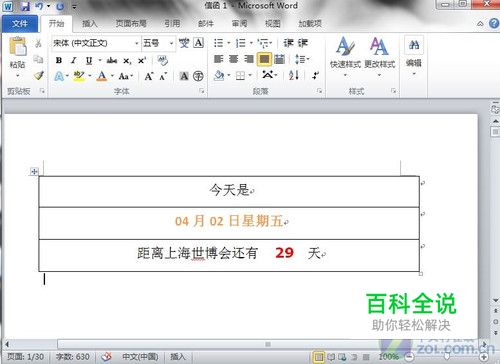Open the Editing group

[x=414, y=55]
